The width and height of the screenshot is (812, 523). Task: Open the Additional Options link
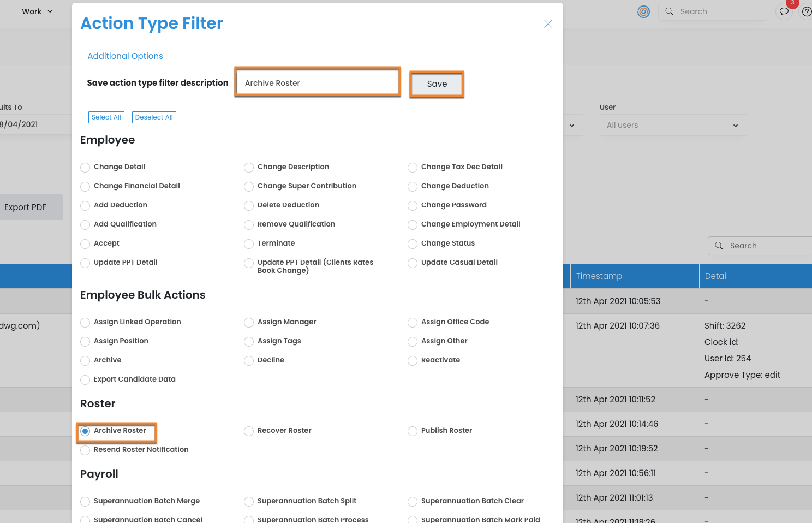point(125,56)
